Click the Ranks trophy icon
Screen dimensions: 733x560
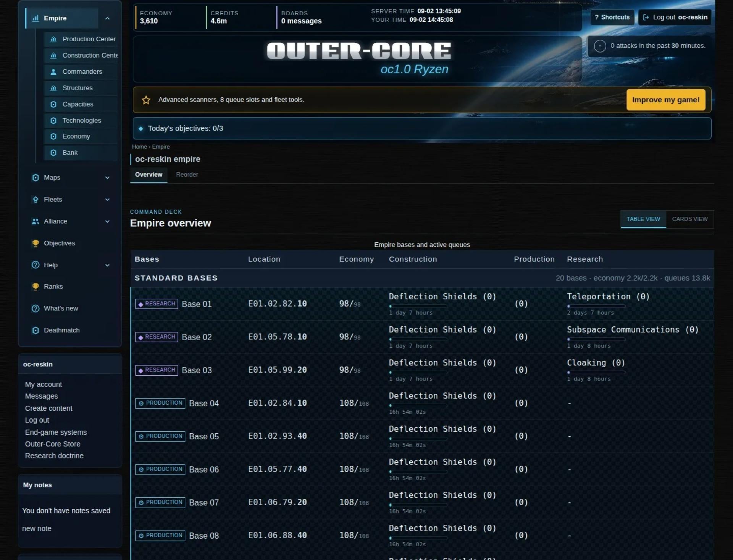tap(36, 286)
